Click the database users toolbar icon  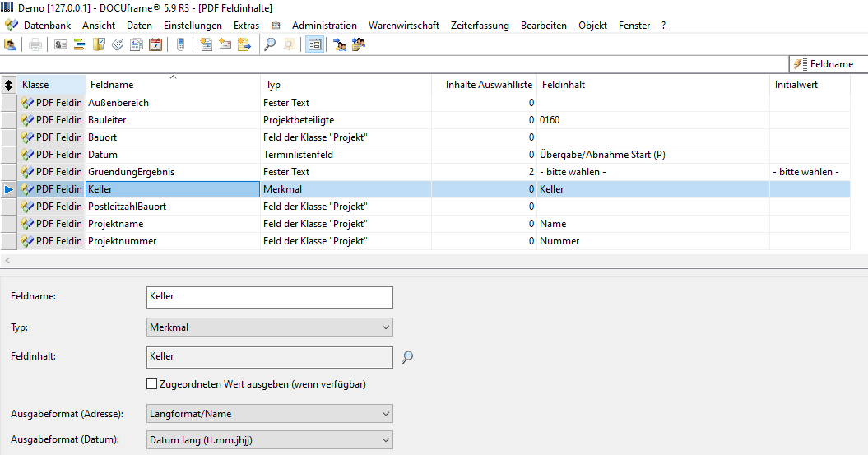[x=10, y=44]
